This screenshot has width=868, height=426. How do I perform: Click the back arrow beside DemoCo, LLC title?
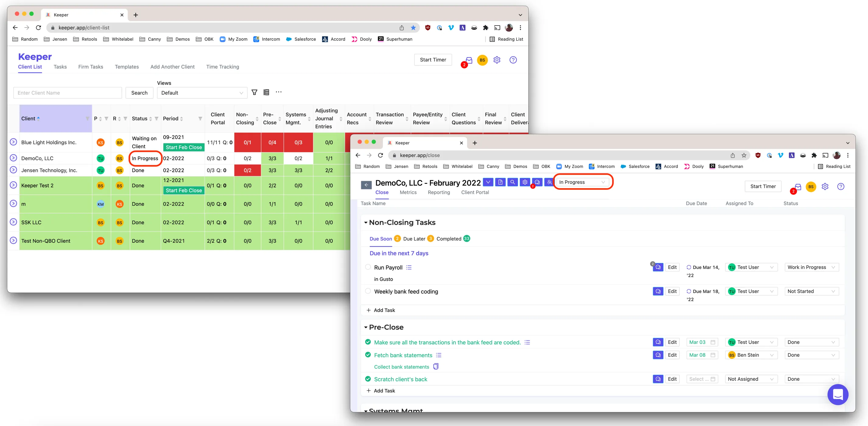366,184
